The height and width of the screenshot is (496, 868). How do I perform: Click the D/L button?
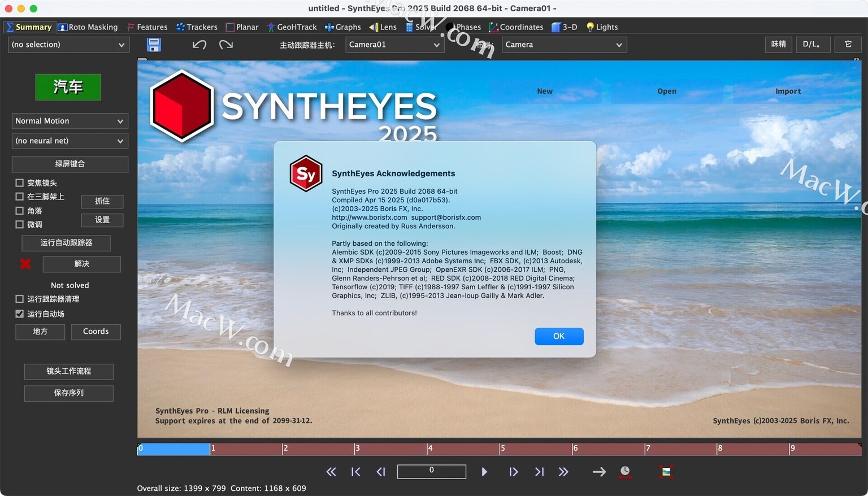[812, 44]
